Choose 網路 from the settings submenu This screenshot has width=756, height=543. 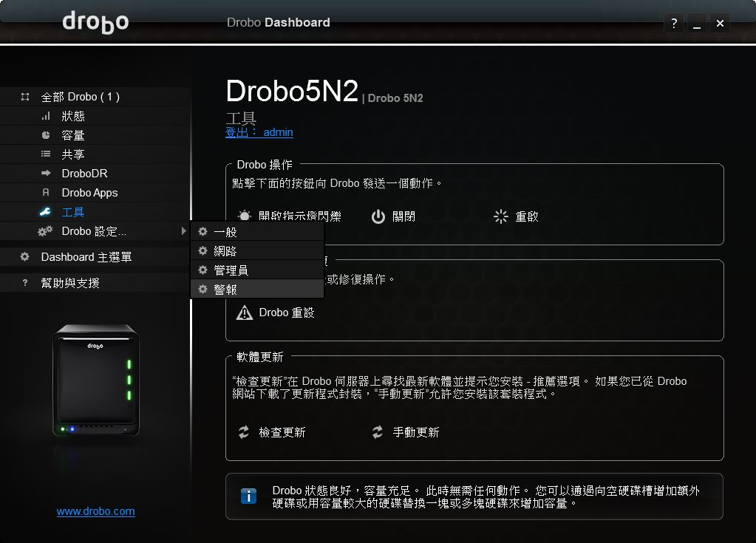(225, 251)
